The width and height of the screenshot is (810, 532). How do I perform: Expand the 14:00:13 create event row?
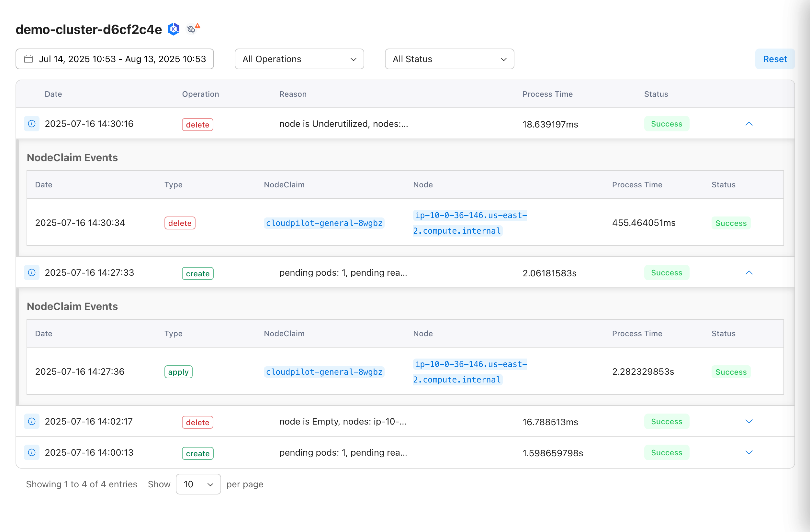pyautogui.click(x=749, y=452)
